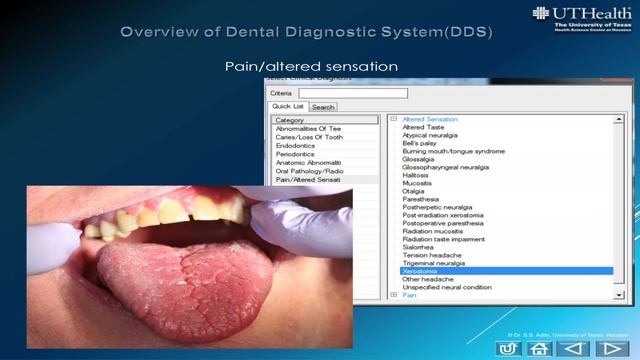Viewport: 640px width, 360px height.
Task: Switch to the Quick List tab
Action: pyautogui.click(x=288, y=106)
